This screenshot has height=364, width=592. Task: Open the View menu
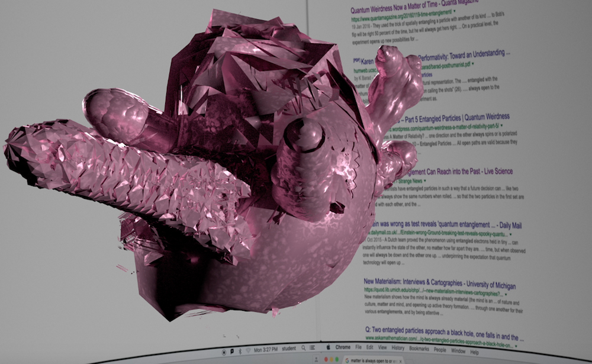[382, 347]
